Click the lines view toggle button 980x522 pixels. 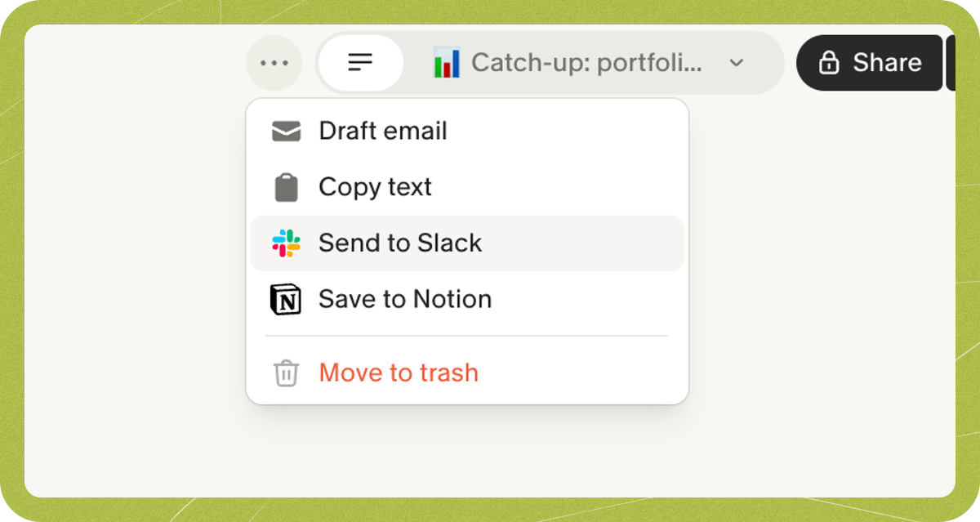[360, 63]
